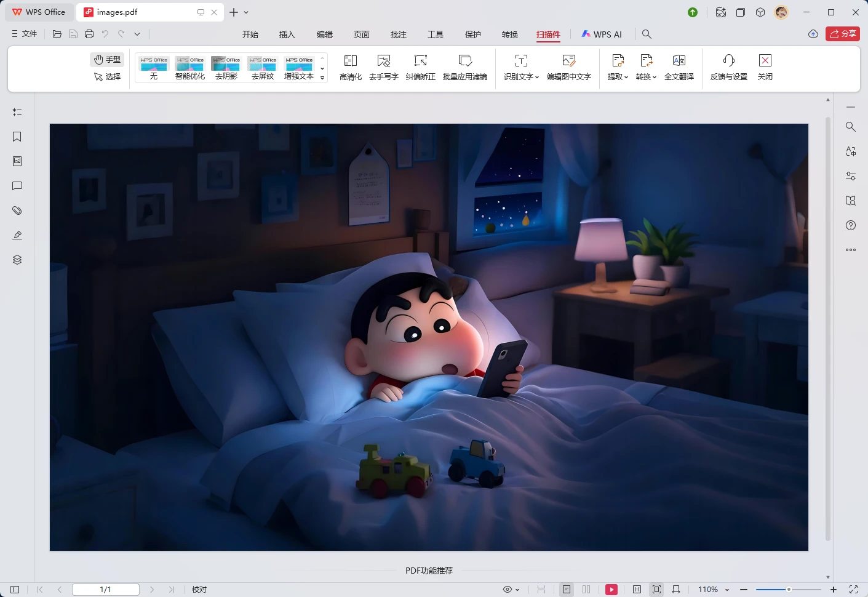Click the page number input field
Image resolution: width=868 pixels, height=597 pixels.
pyautogui.click(x=105, y=589)
